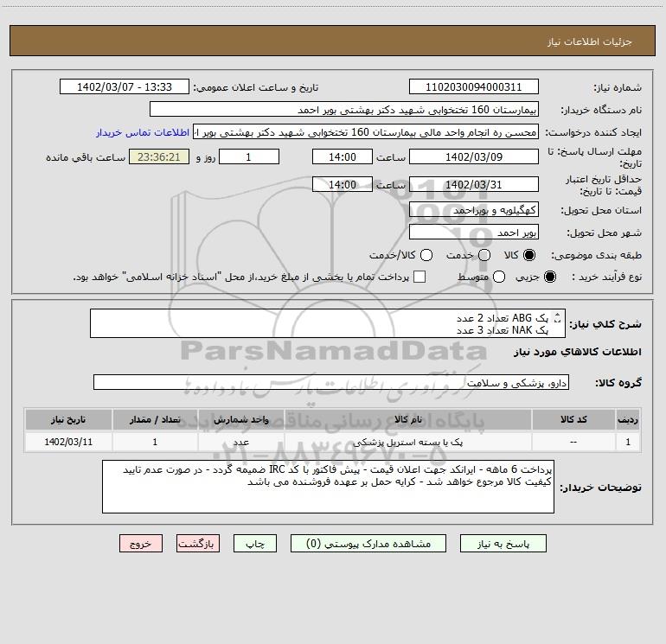Viewport: 666px width, 644px height.
Task: Click the response deadline time 14:00 field
Action: 343,156
